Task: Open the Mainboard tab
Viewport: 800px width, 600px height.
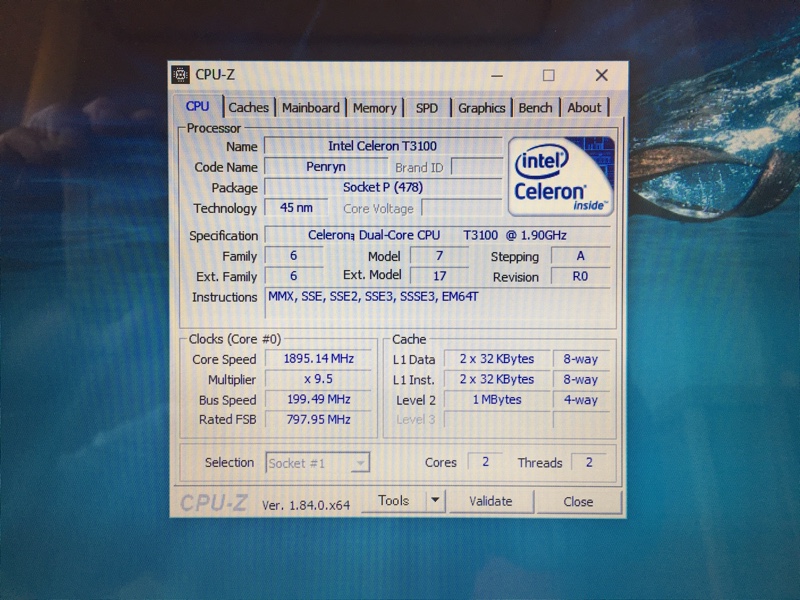Action: pos(311,108)
